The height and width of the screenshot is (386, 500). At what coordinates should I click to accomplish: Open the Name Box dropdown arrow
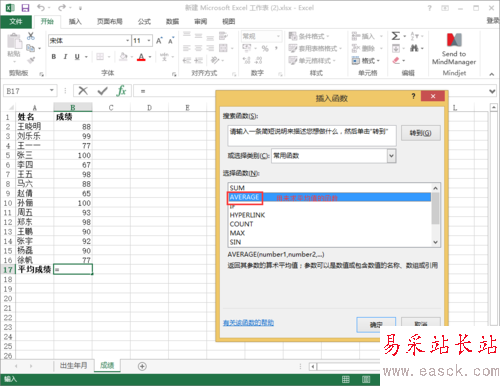(x=52, y=90)
